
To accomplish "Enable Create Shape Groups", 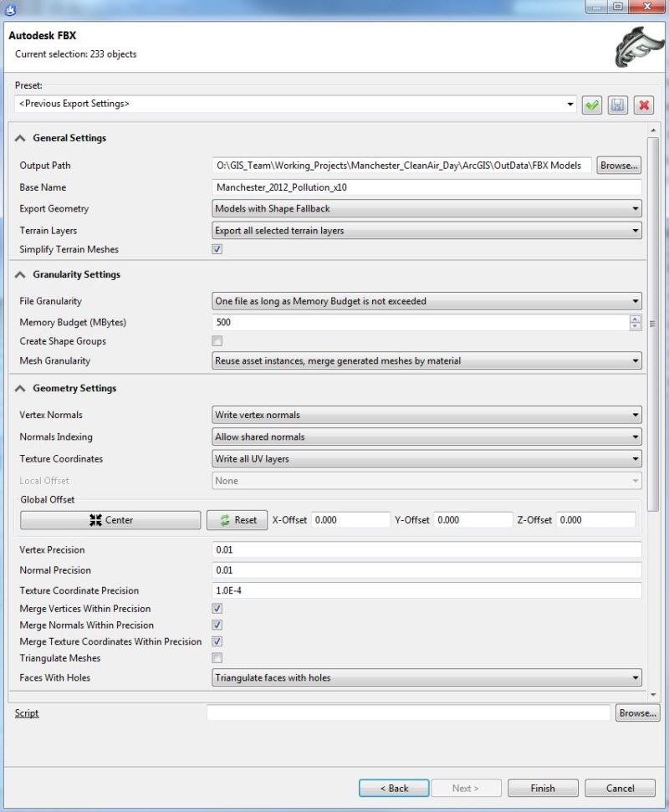I will (x=217, y=341).
